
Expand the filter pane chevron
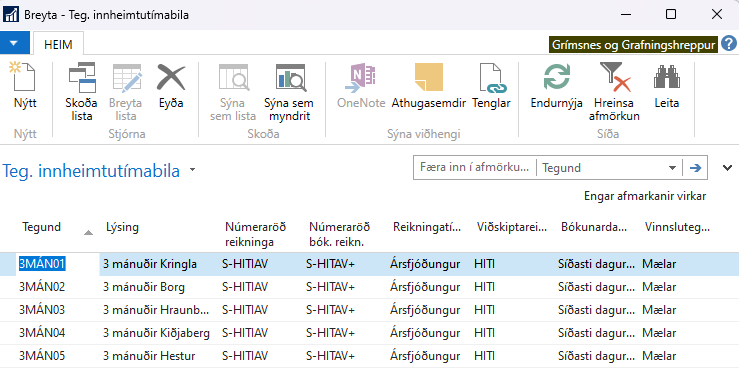click(727, 168)
